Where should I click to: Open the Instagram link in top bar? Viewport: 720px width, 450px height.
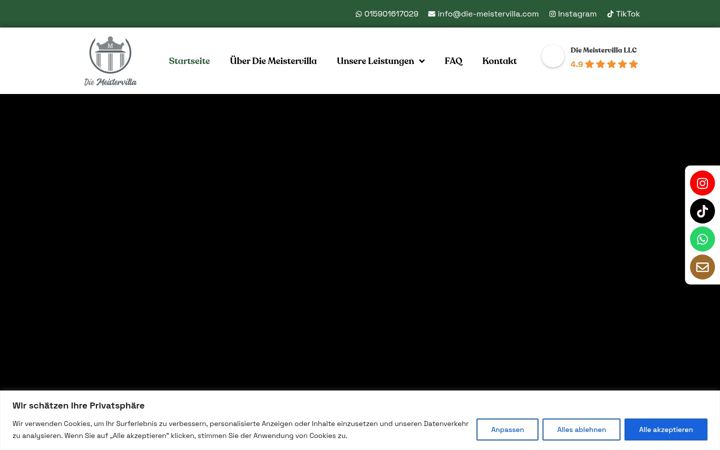[573, 14]
